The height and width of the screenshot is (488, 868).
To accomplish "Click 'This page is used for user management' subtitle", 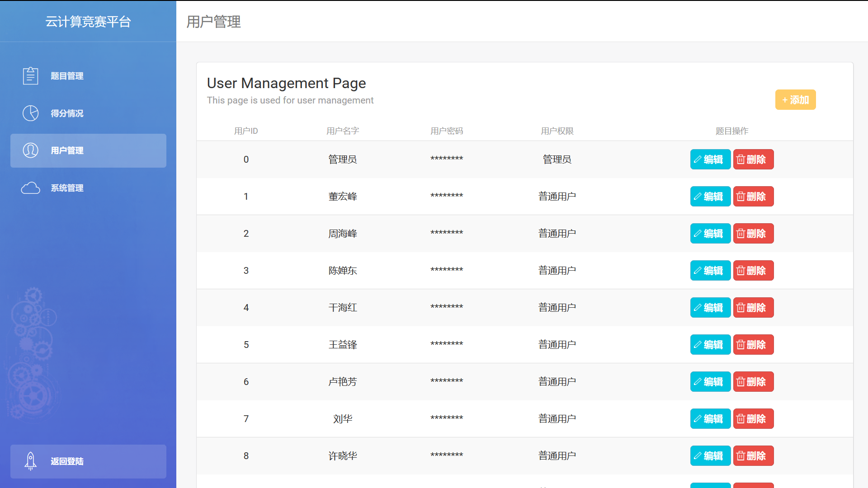I will coord(290,100).
